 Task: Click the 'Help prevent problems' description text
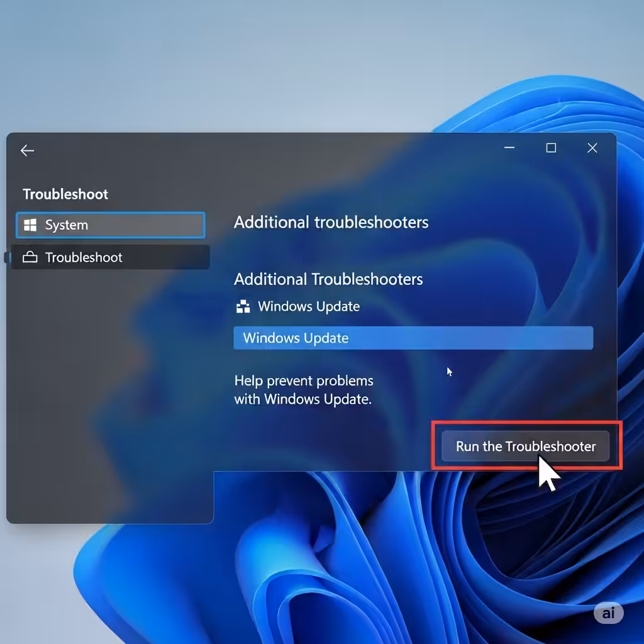tap(304, 390)
